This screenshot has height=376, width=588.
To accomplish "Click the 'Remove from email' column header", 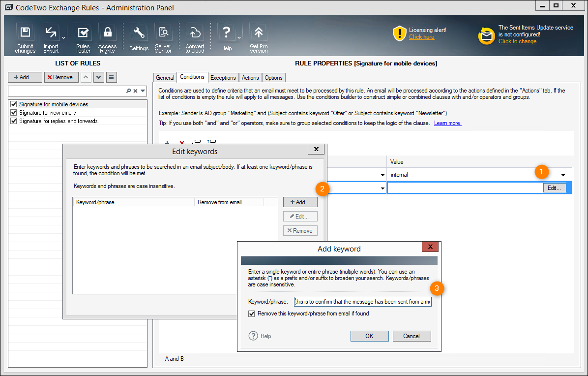I will [229, 202].
